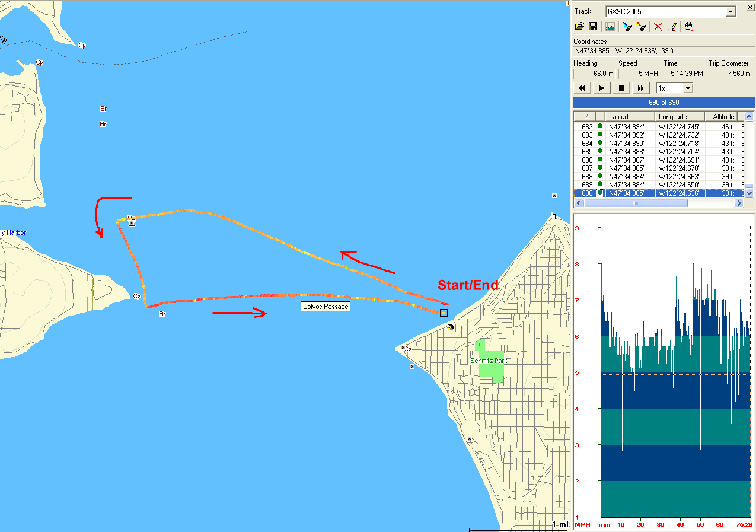Click the open track file folder icon
Screen dimensions: 756x532
(x=580, y=27)
